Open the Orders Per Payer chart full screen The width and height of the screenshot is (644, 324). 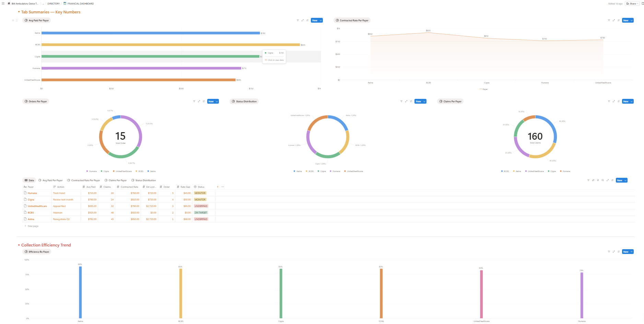199,101
